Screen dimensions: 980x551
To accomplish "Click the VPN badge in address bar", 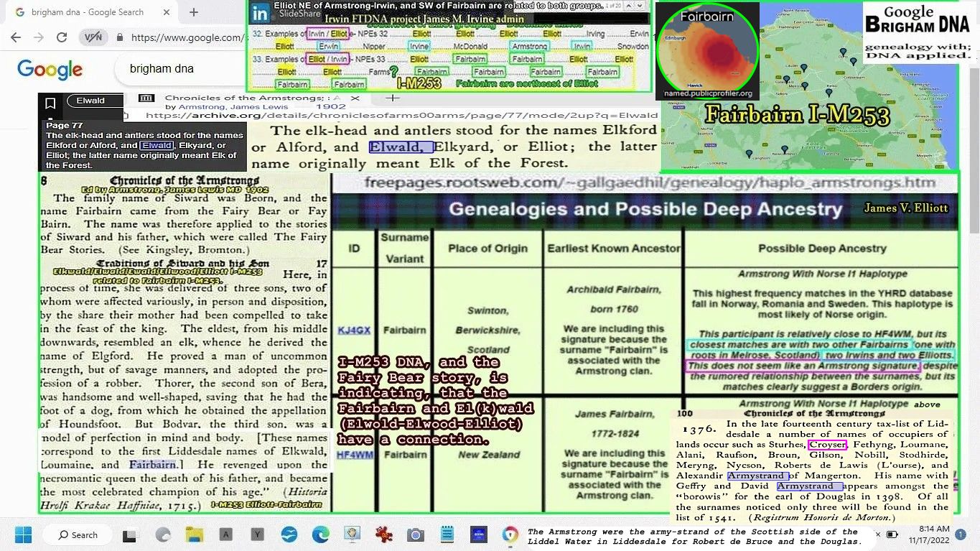I will click(x=93, y=37).
